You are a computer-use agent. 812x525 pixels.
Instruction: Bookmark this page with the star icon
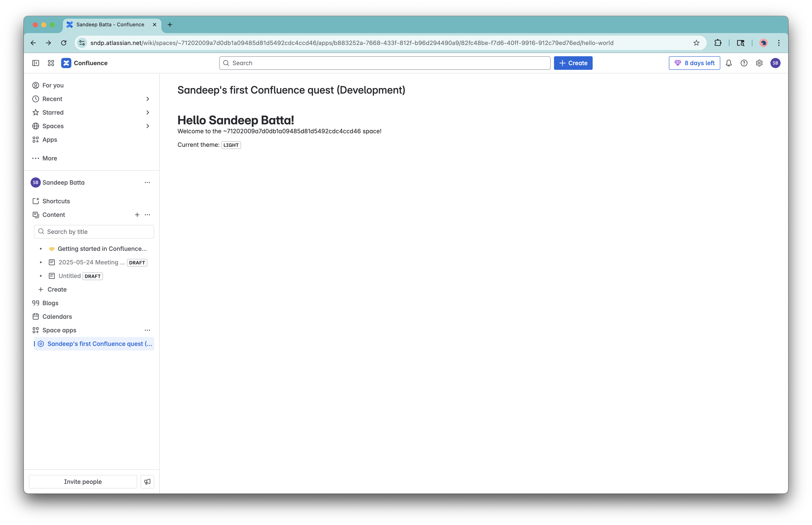point(696,43)
